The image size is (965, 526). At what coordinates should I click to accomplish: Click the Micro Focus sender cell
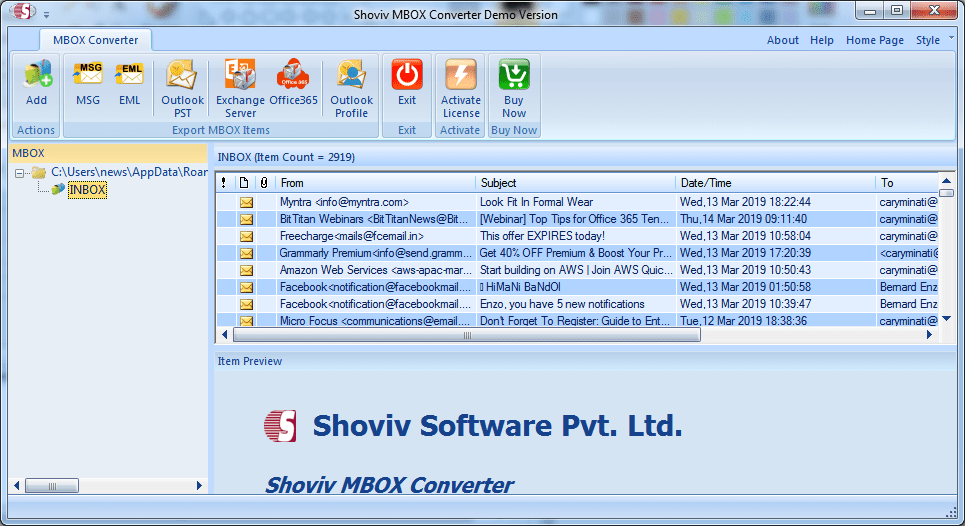click(x=374, y=321)
